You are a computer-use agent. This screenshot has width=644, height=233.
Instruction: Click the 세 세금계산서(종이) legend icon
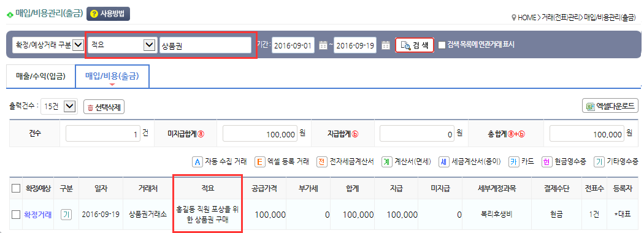(x=444, y=161)
